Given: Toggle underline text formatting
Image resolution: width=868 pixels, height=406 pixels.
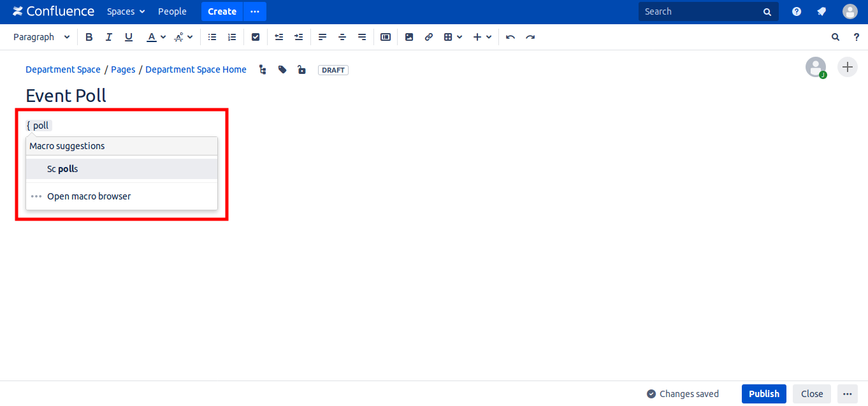Looking at the screenshot, I should click(129, 37).
